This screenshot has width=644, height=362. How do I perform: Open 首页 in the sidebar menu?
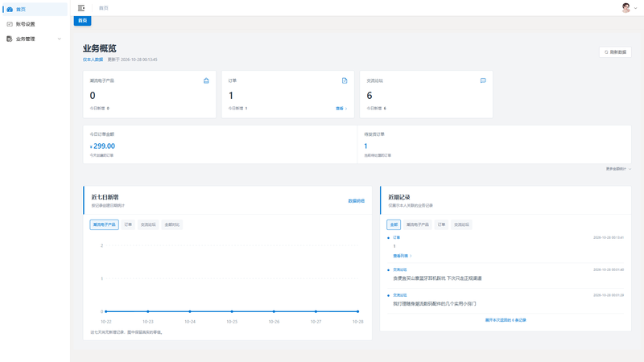(x=35, y=9)
